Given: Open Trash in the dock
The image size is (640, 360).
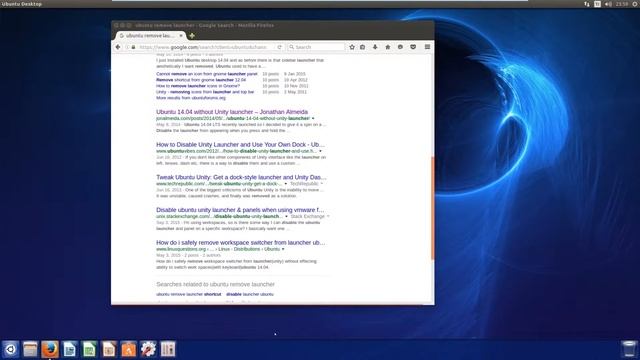Looking at the screenshot, I should point(629,349).
